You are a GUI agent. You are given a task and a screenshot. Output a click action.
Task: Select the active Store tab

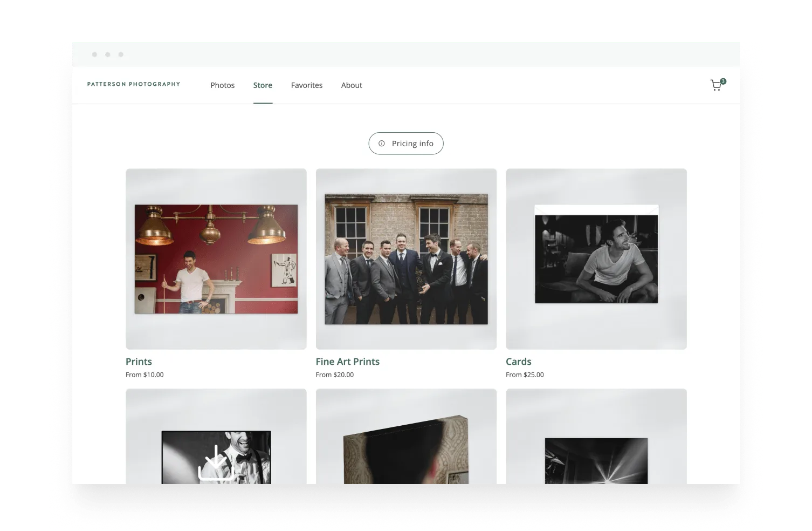point(263,85)
